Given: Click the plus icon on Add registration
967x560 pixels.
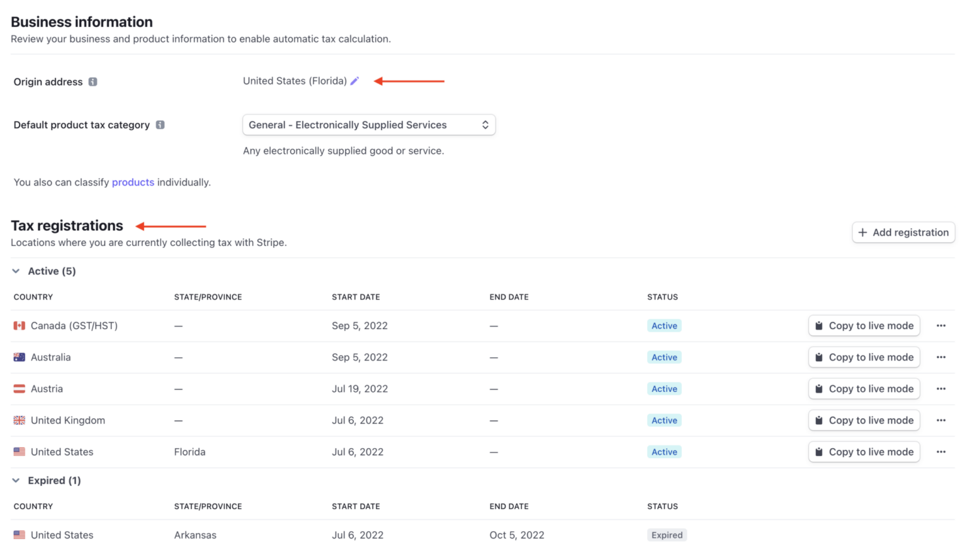Looking at the screenshot, I should (x=863, y=232).
